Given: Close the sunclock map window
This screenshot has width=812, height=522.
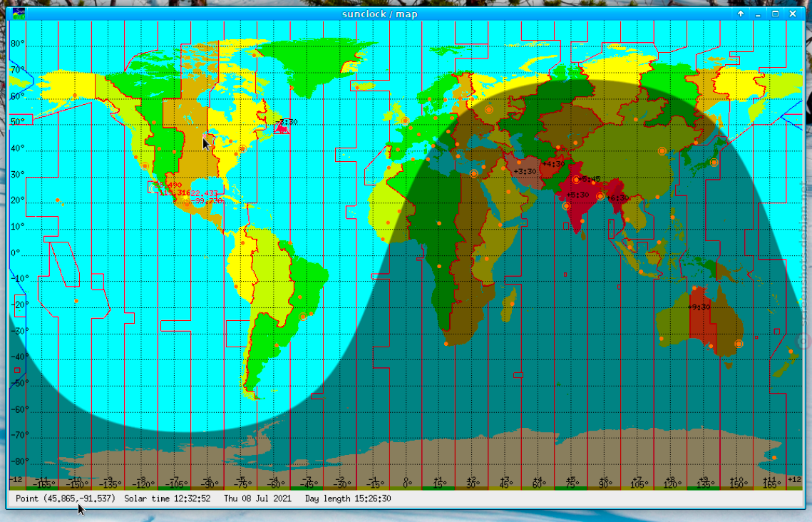Looking at the screenshot, I should click(x=792, y=14).
